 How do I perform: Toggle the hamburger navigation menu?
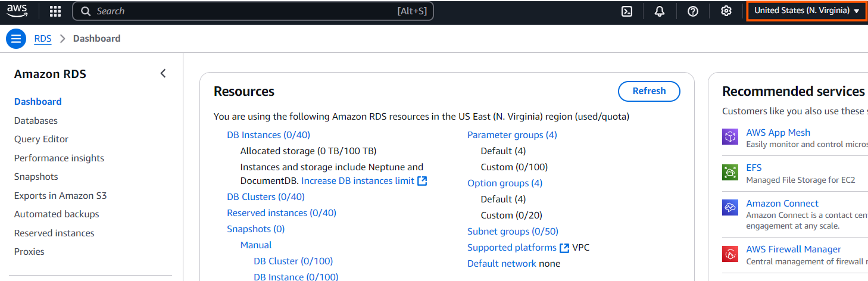[15, 39]
